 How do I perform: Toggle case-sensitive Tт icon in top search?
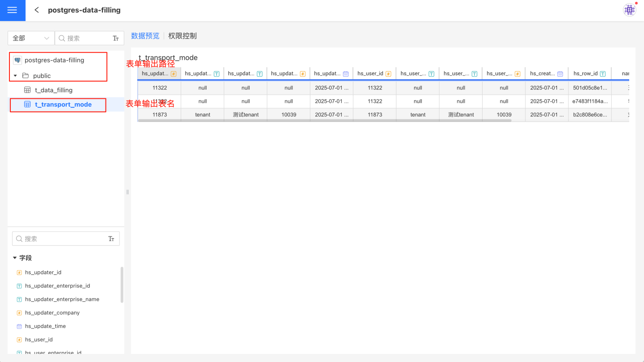point(115,38)
